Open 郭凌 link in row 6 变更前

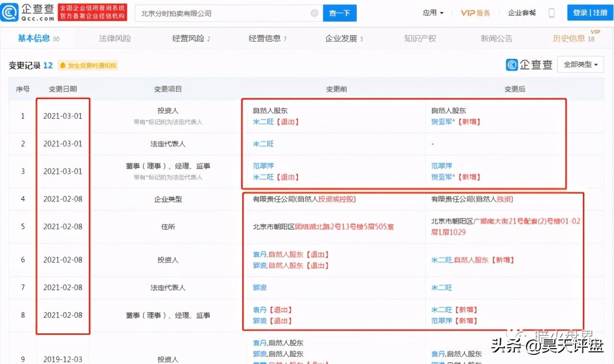click(x=260, y=265)
